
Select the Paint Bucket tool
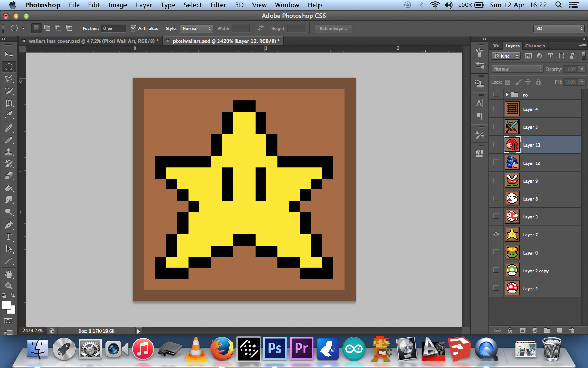pyautogui.click(x=9, y=188)
